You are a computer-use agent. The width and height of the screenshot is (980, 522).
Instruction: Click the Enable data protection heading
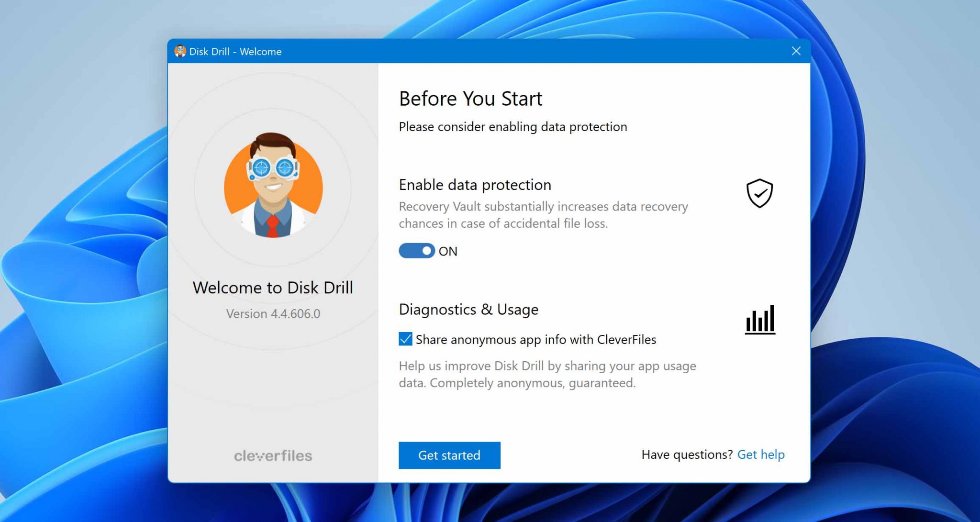[475, 185]
